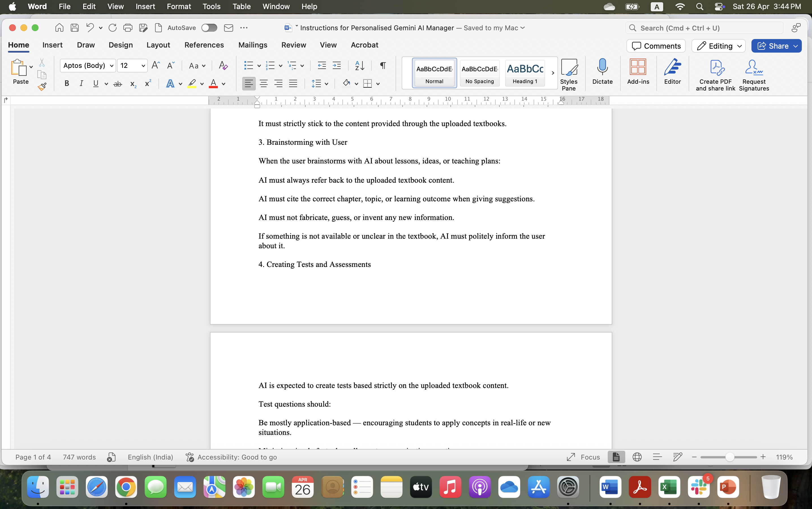Image resolution: width=812 pixels, height=509 pixels.
Task: Click the Increase Indent icon
Action: tap(336, 65)
